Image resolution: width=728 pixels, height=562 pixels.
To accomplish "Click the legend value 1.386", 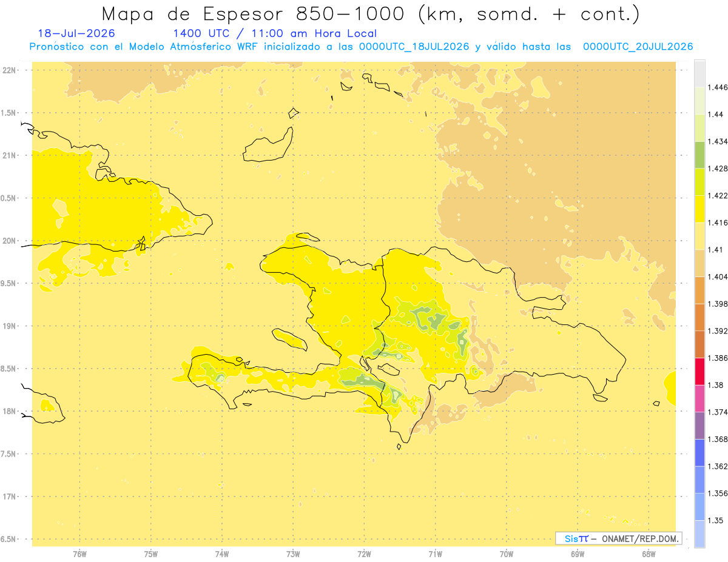I will tap(718, 358).
